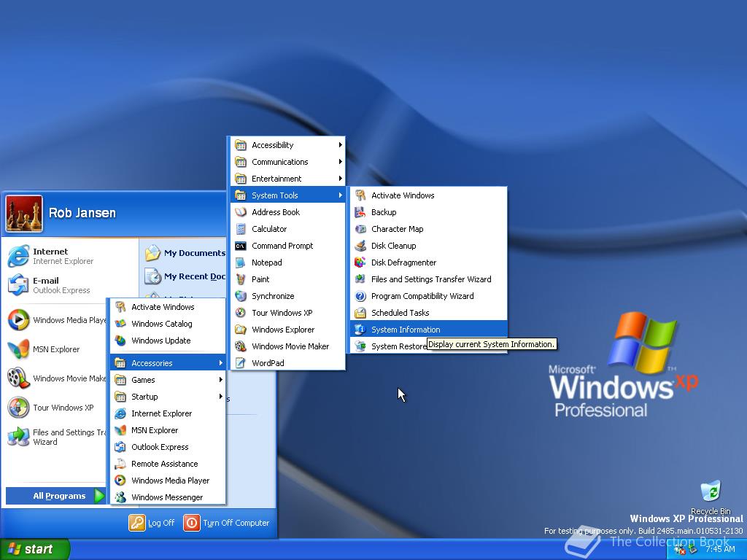The height and width of the screenshot is (560, 747).
Task: Select System Information from System Tools
Action: [406, 330]
